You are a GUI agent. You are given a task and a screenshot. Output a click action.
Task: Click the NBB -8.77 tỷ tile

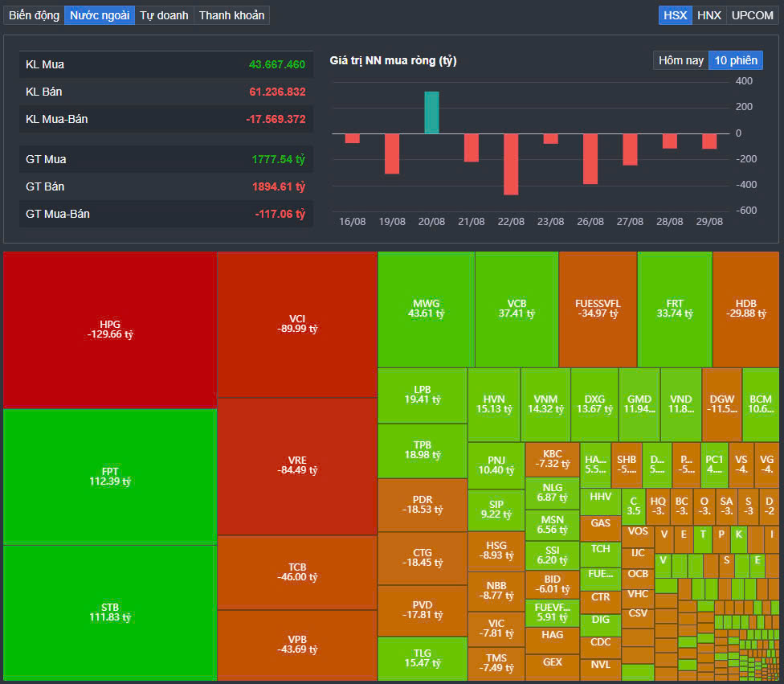pos(496,592)
